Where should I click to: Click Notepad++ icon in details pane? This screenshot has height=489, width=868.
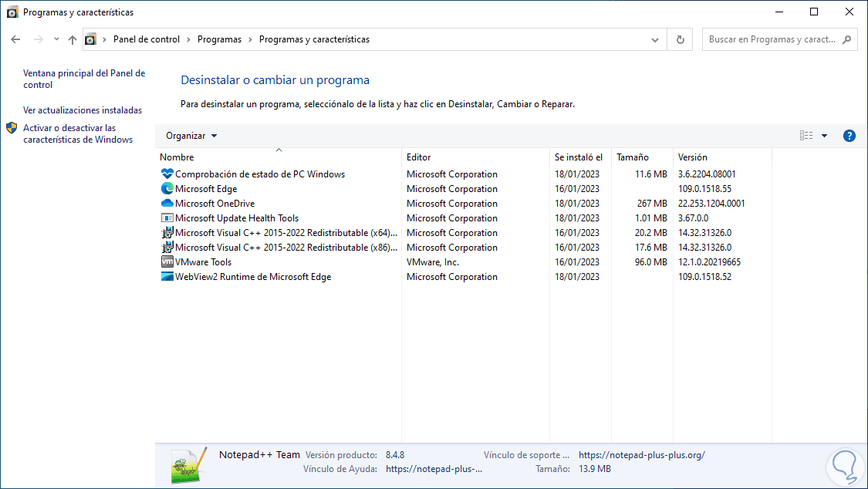189,466
